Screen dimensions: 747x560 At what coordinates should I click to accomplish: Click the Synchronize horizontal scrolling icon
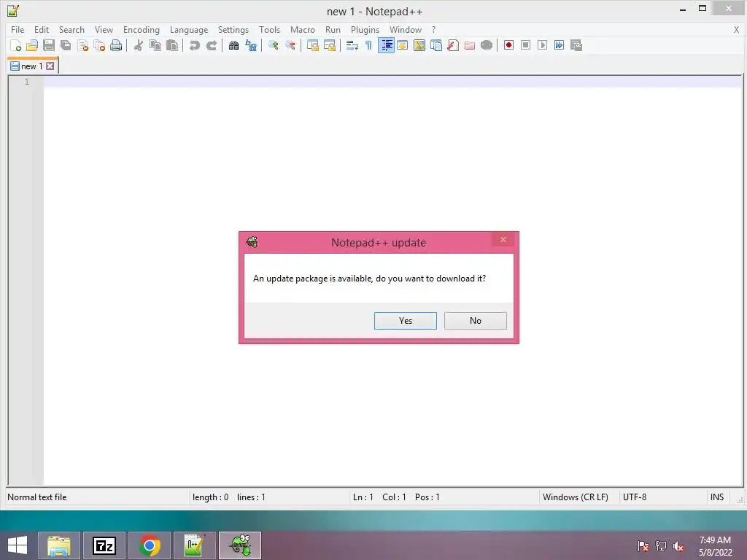pos(329,45)
